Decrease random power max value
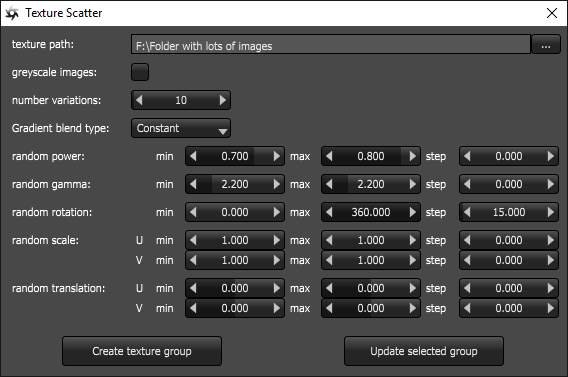 pyautogui.click(x=329, y=156)
